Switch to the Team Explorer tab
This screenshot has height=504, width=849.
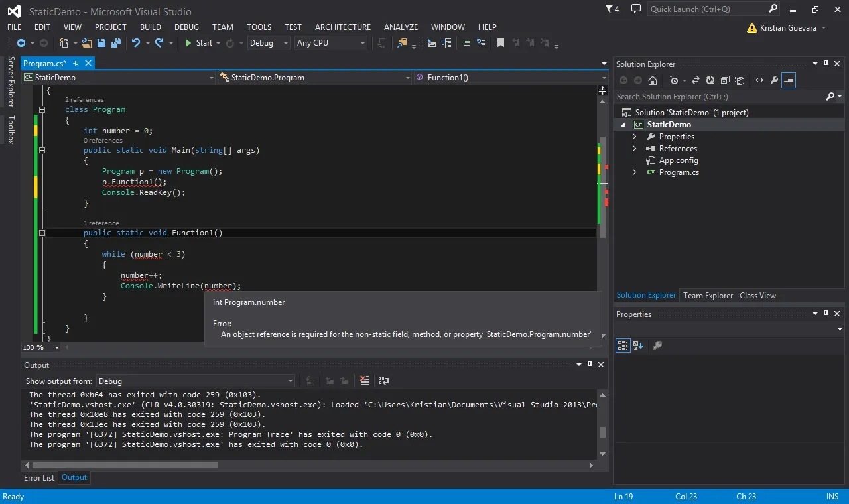coord(708,296)
